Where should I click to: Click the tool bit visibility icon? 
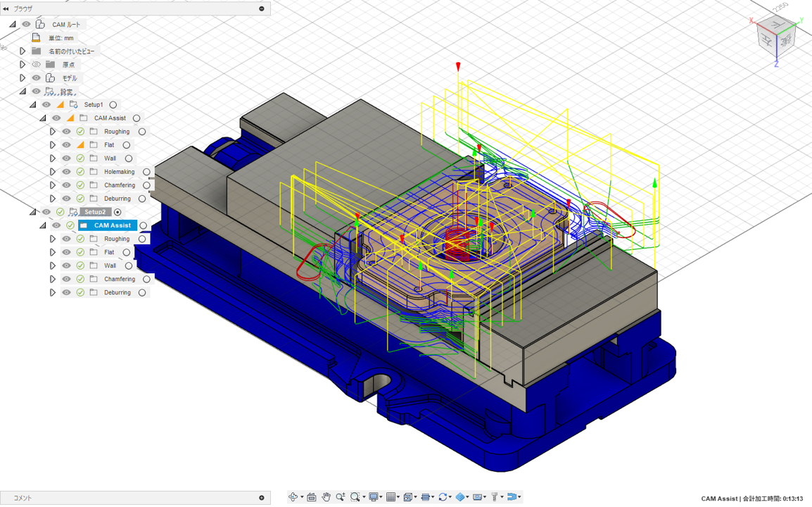tap(495, 496)
